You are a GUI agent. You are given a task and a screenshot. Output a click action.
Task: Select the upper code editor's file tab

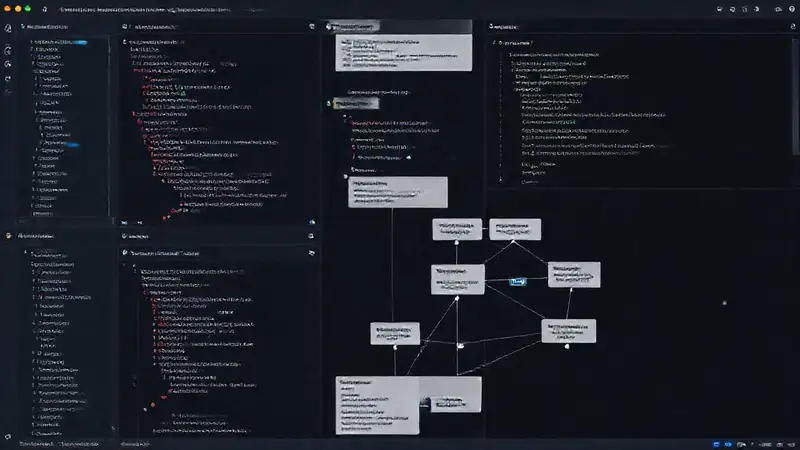[x=150, y=27]
